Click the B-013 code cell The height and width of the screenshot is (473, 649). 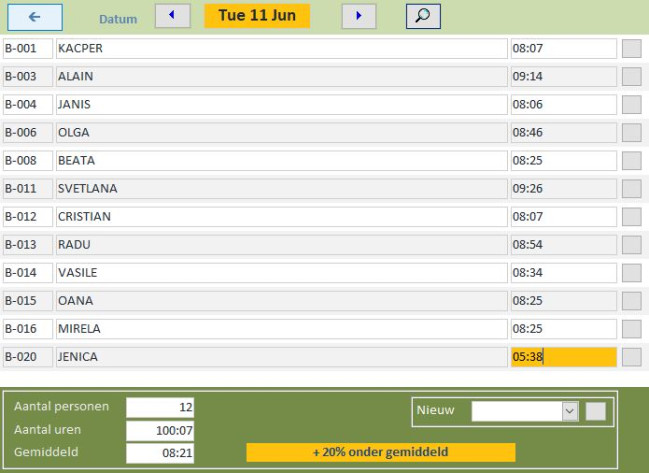click(28, 245)
